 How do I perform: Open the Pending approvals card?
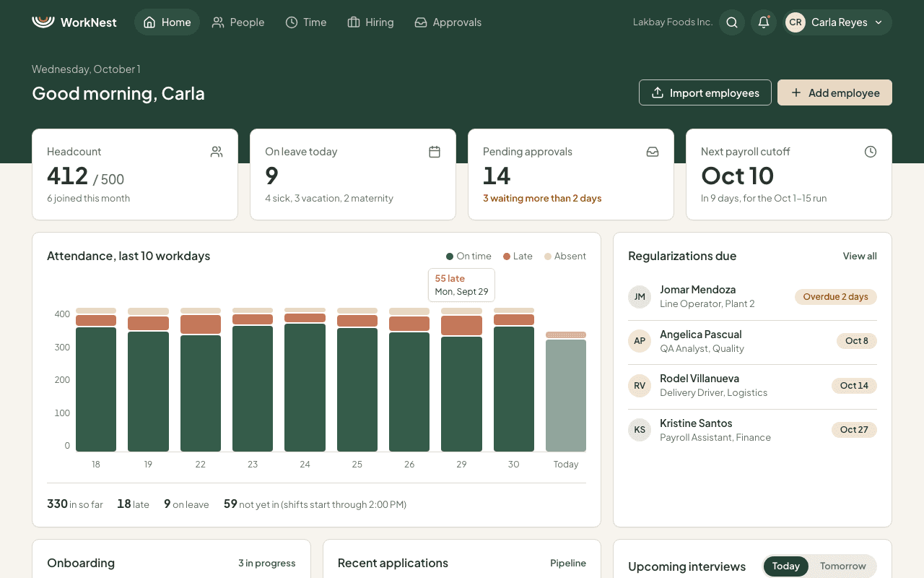tap(571, 174)
